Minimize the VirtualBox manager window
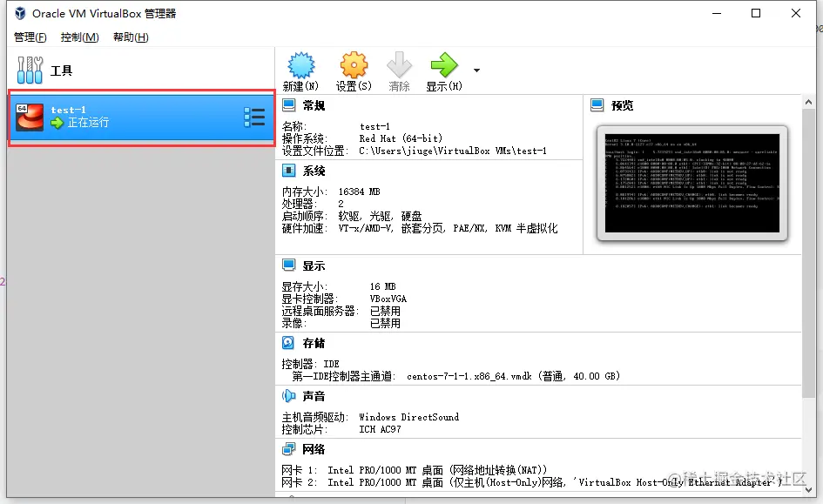The width and height of the screenshot is (823, 504). pos(717,13)
